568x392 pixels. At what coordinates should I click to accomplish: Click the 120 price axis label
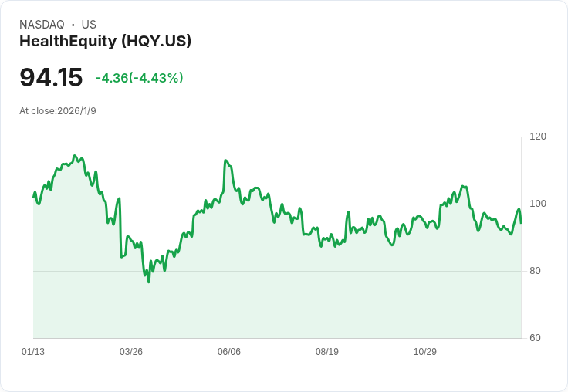click(538, 137)
